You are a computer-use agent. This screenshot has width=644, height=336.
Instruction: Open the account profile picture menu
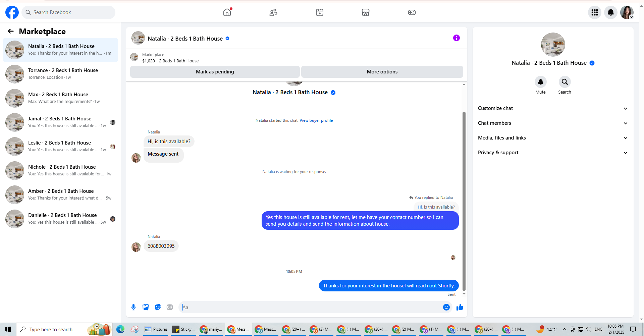pyautogui.click(x=627, y=12)
